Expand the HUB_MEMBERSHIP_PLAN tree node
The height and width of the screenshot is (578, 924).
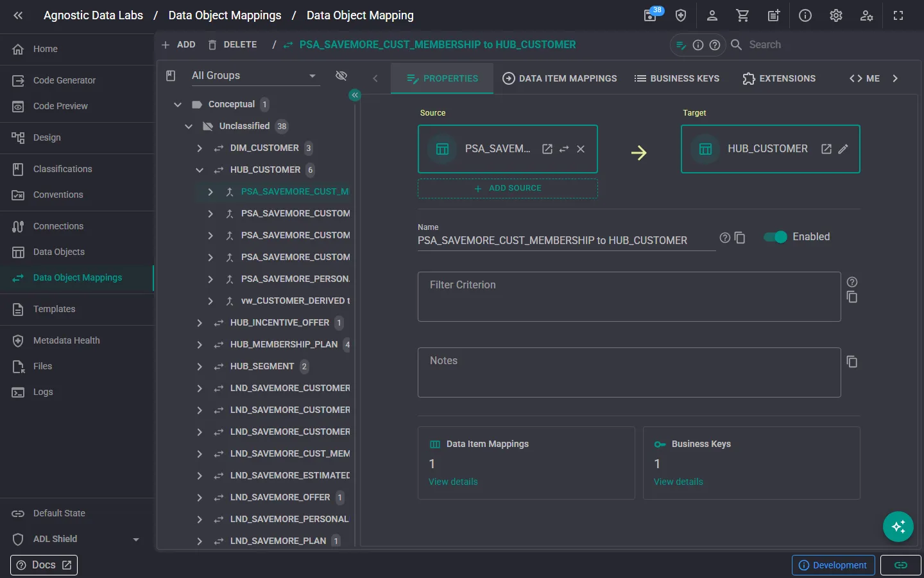pyautogui.click(x=200, y=344)
